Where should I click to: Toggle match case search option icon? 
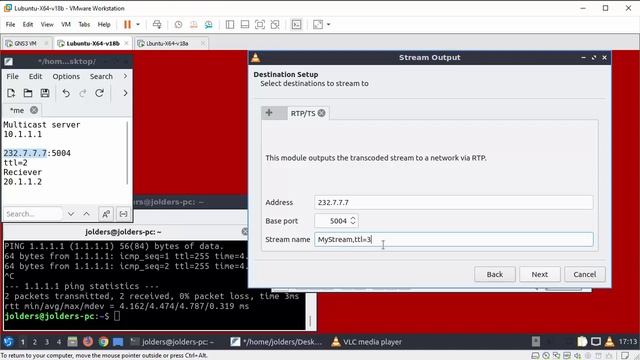pyautogui.click(x=106, y=214)
